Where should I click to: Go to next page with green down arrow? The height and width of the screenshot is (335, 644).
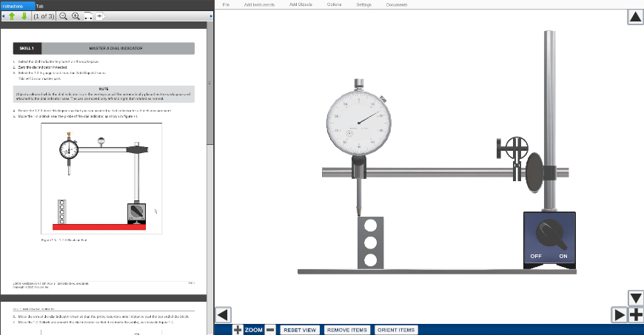click(x=24, y=16)
